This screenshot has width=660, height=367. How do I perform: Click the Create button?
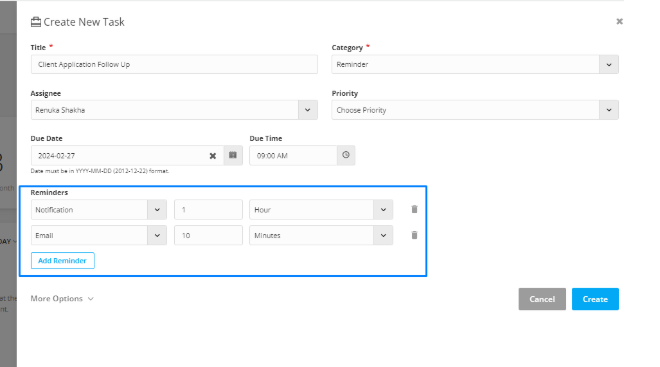pyautogui.click(x=595, y=299)
